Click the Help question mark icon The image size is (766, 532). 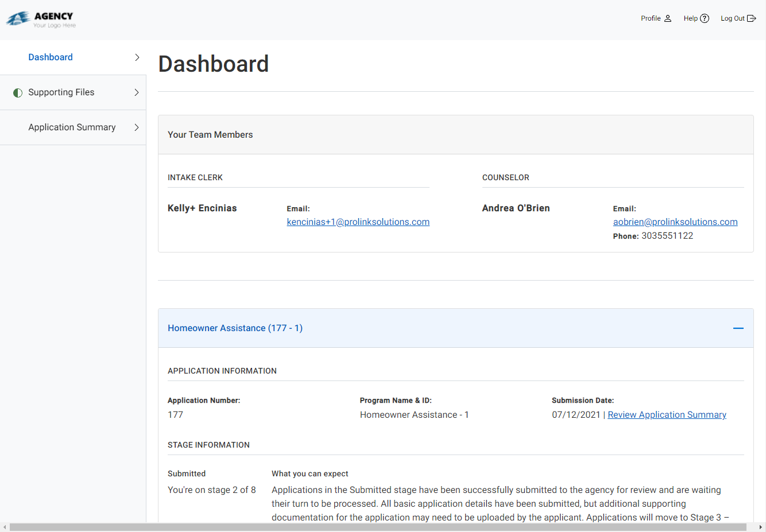(705, 18)
